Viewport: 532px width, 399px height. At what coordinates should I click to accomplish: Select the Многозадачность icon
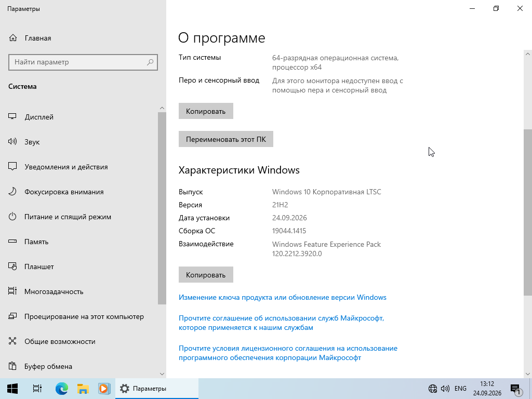point(12,291)
